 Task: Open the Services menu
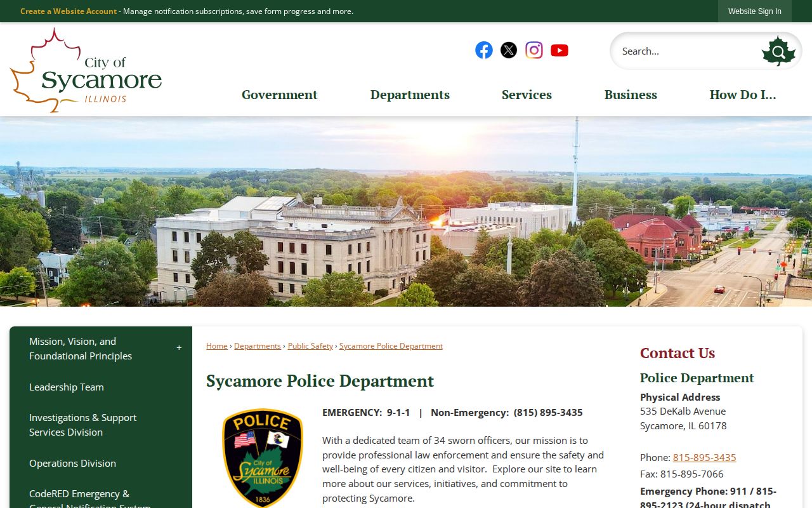527,95
